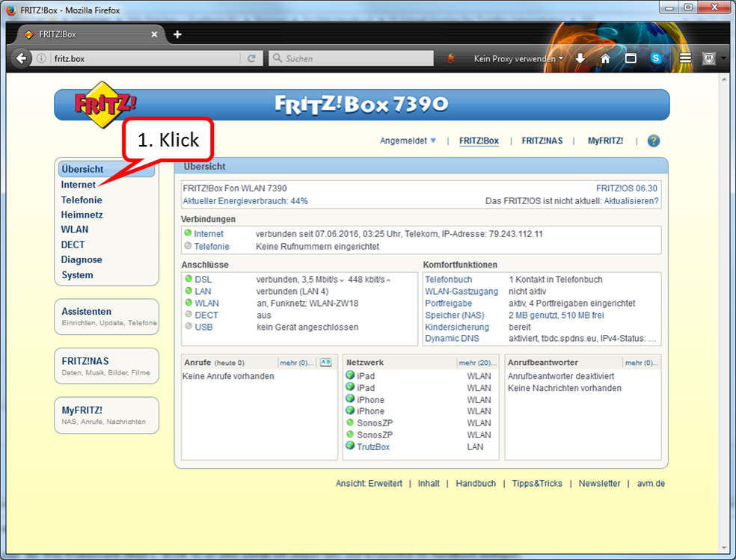The image size is (736, 560).
Task: Open the Firefox hamburger menu
Action: pos(685,58)
